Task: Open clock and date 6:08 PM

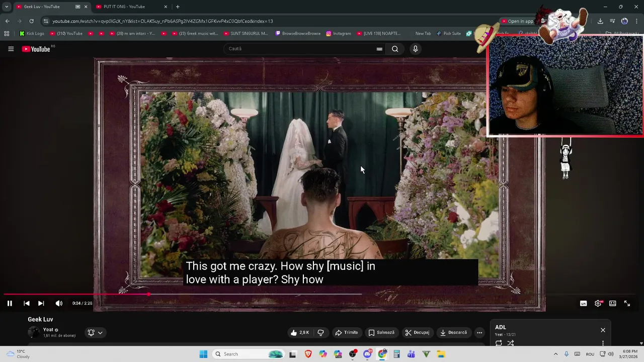Action: coord(630,354)
